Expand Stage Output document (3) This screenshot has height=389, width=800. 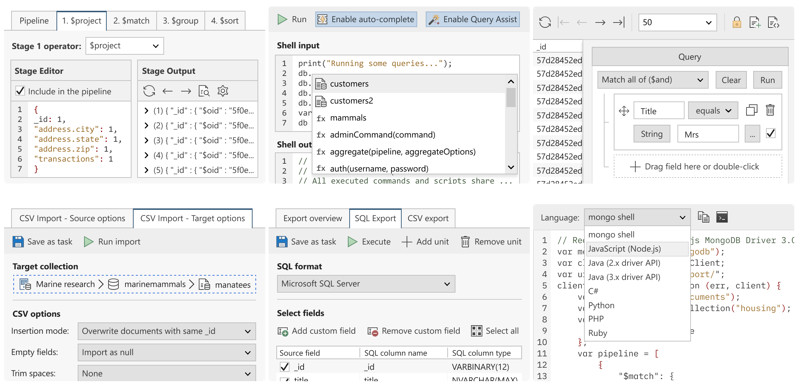point(146,139)
